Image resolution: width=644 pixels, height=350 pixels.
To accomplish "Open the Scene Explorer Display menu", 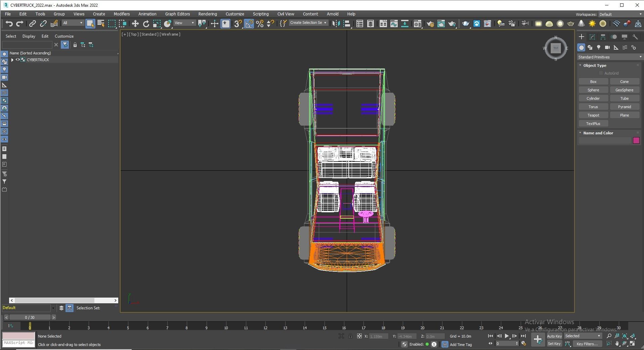I will click(29, 36).
